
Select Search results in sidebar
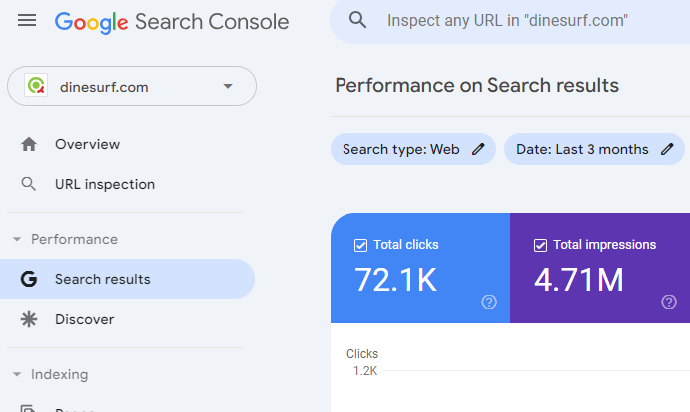(128, 279)
